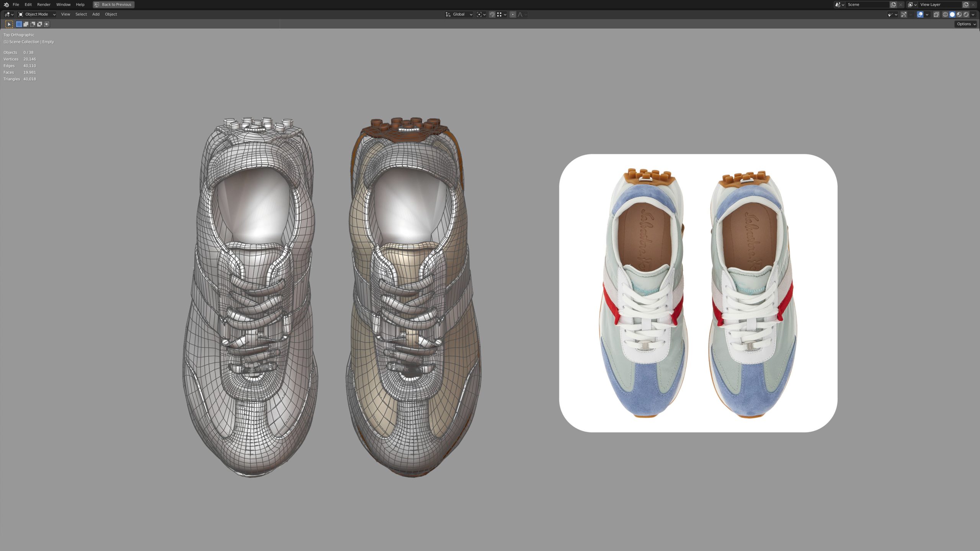Open the view layer browse icon
980x551 pixels.
coord(912,5)
